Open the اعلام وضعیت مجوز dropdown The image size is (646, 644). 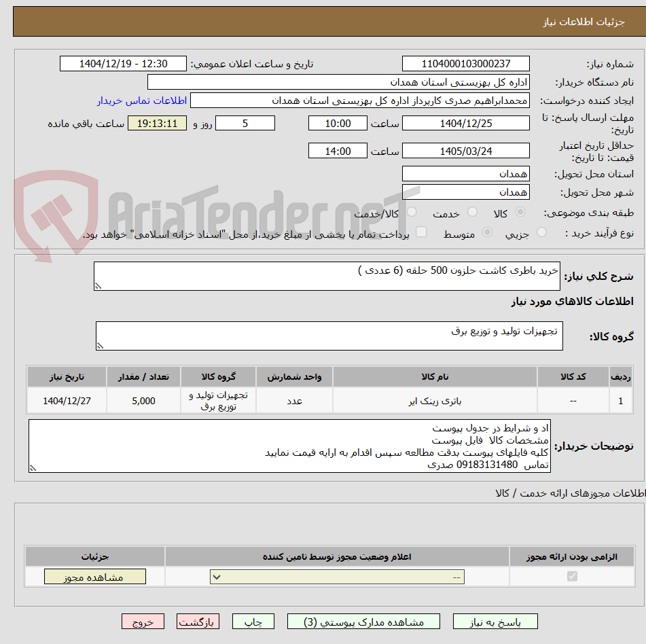pyautogui.click(x=337, y=577)
